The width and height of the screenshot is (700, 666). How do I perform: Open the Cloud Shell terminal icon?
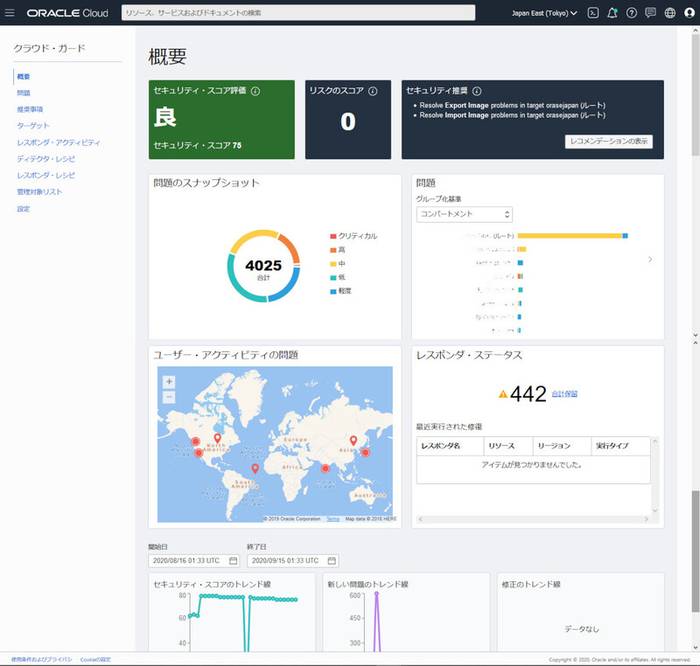[x=593, y=13]
